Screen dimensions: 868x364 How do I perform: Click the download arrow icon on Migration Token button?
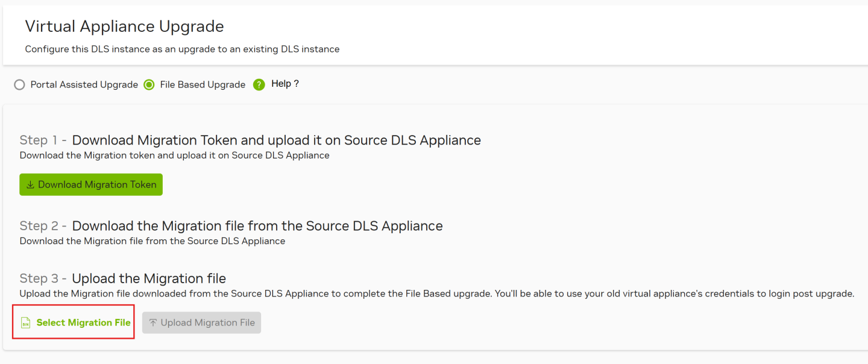[30, 185]
